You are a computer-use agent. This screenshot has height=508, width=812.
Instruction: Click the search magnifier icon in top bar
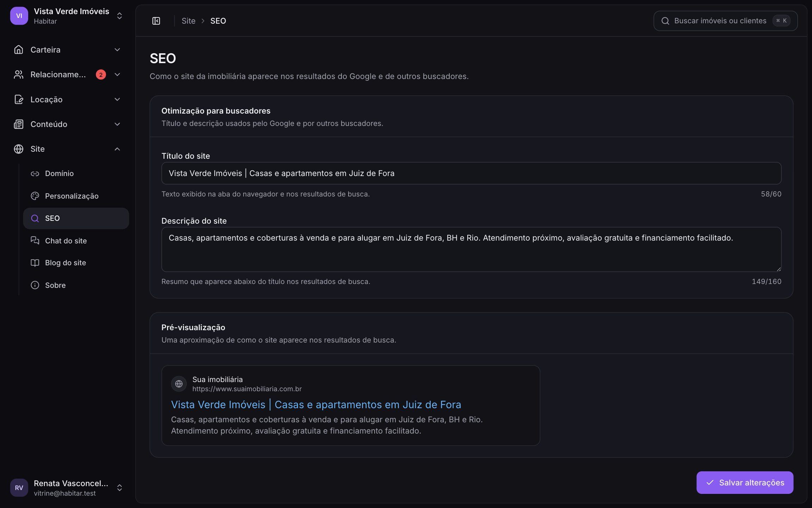(x=665, y=21)
